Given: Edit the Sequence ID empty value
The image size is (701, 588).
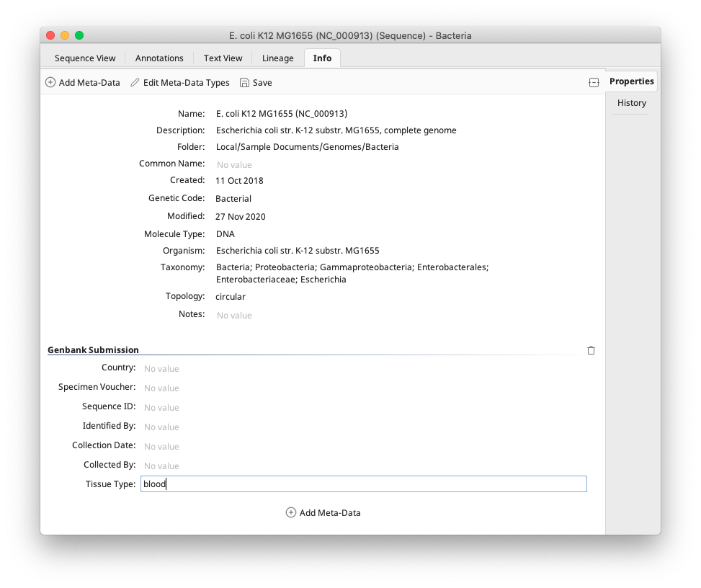Looking at the screenshot, I should pos(161,407).
